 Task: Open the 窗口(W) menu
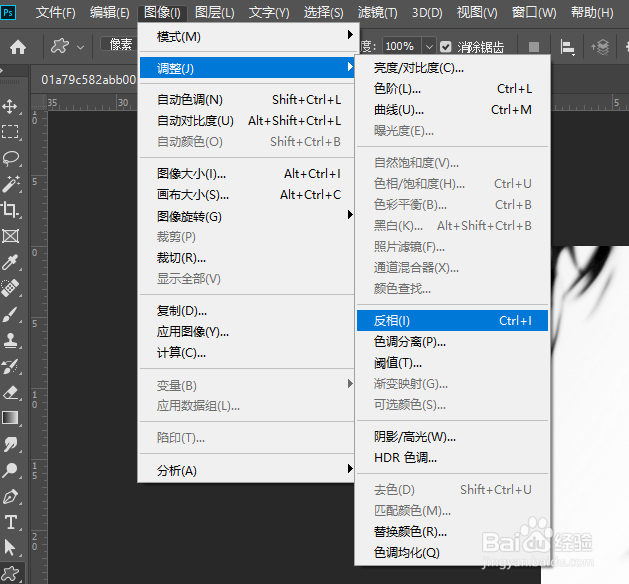point(534,13)
